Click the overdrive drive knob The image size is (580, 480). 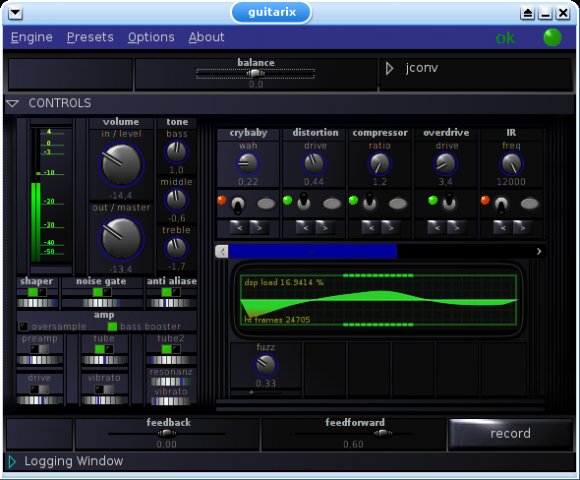pos(445,163)
